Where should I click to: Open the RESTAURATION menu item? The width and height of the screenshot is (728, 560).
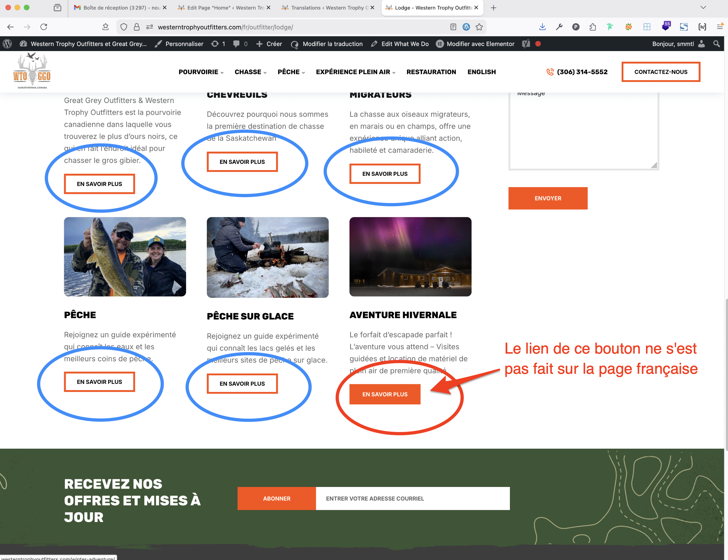click(431, 72)
